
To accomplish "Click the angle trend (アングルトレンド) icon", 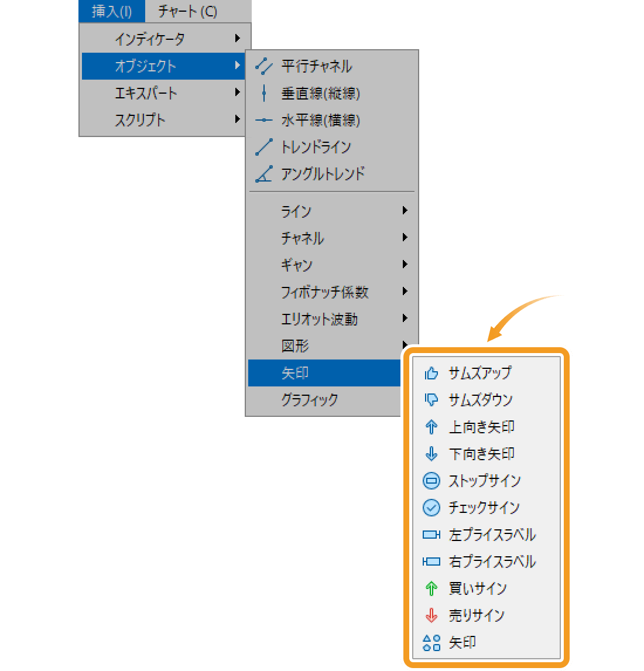I will (263, 174).
